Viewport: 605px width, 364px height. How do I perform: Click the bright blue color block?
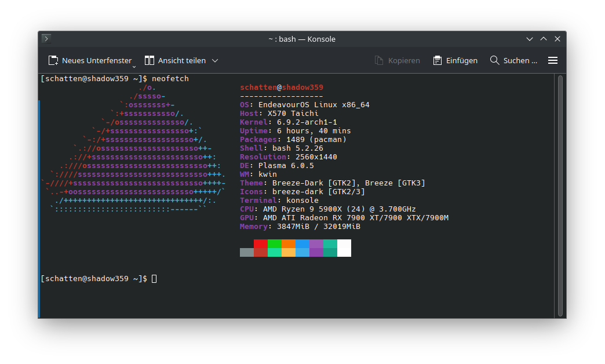(302, 243)
